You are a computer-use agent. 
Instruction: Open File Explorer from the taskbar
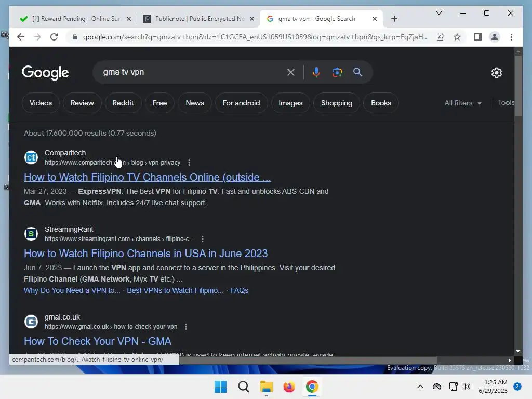click(267, 387)
